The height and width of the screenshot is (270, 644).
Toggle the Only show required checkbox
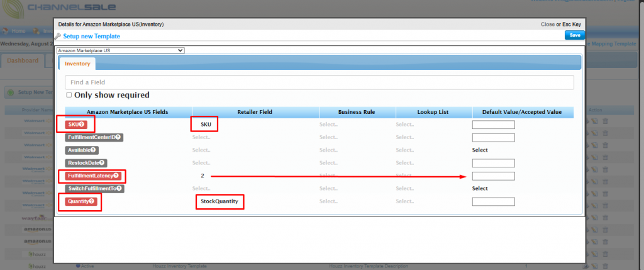tap(69, 95)
